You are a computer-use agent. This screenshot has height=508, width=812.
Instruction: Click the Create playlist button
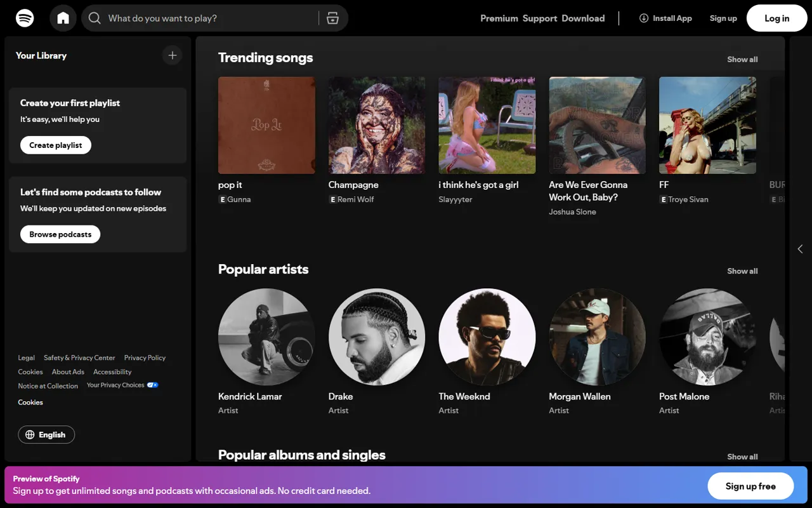pos(56,145)
